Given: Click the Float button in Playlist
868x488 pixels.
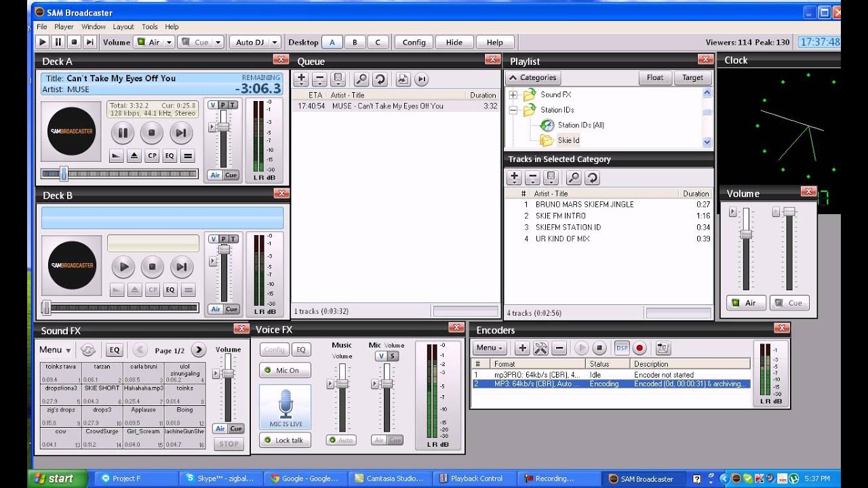Looking at the screenshot, I should tap(655, 78).
